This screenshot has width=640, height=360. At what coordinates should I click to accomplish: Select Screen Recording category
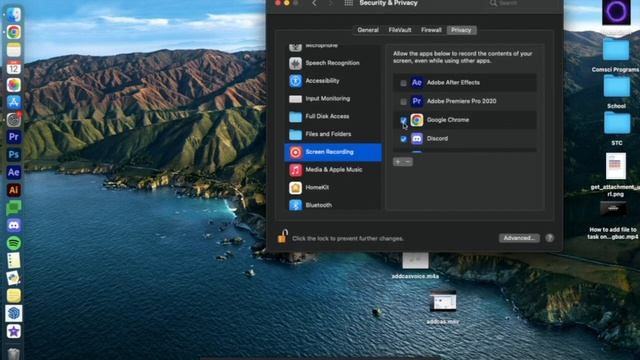333,152
